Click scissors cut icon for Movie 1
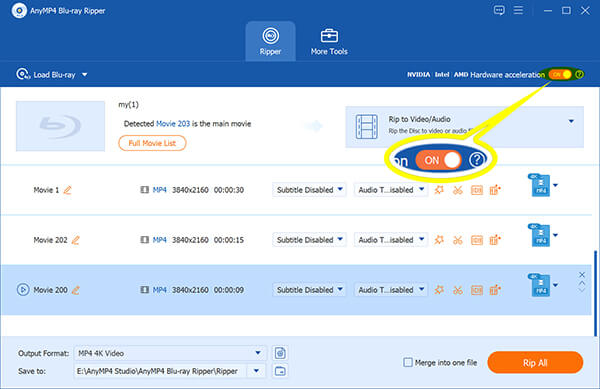The width and height of the screenshot is (600, 389). click(x=458, y=190)
